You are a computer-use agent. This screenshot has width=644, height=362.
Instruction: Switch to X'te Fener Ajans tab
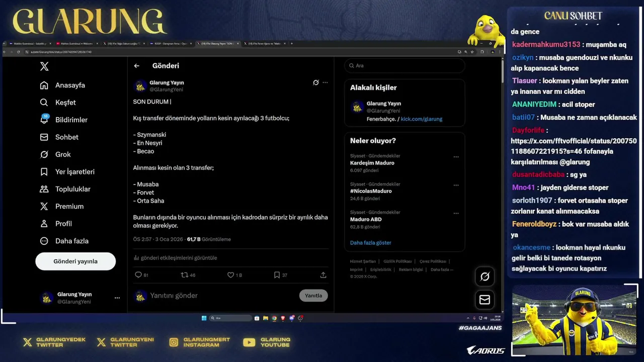click(x=264, y=44)
